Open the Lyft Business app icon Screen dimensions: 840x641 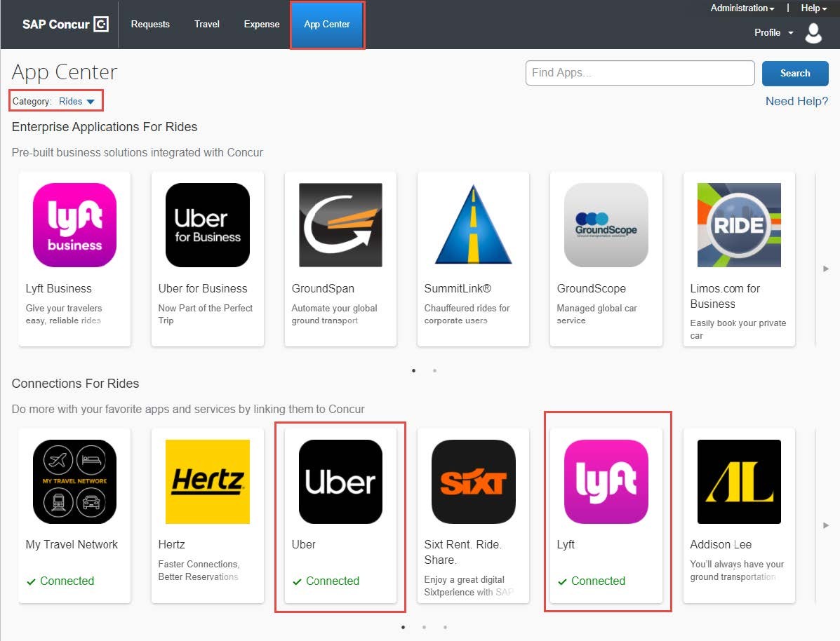[x=74, y=225]
